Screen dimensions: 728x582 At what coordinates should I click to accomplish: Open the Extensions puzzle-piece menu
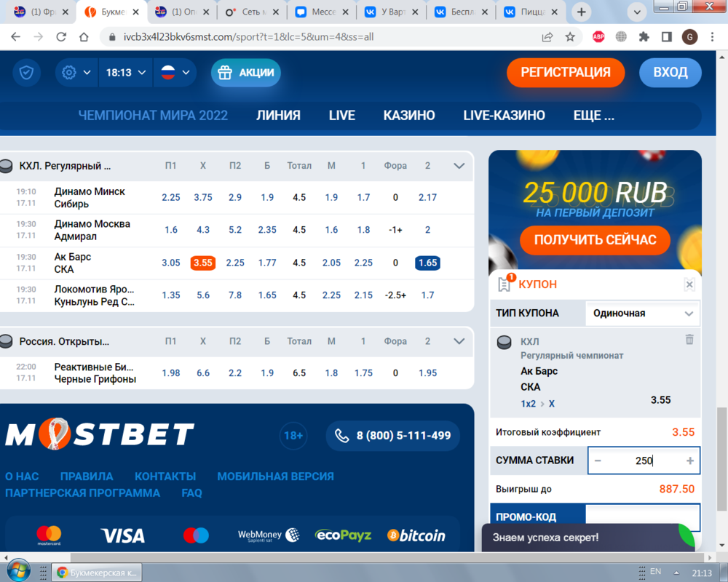point(644,37)
